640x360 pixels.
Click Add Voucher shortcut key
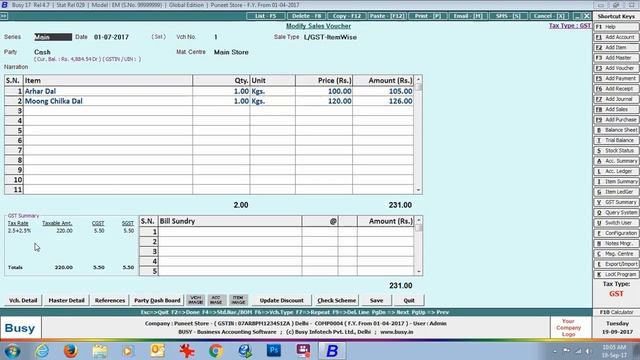coord(616,68)
